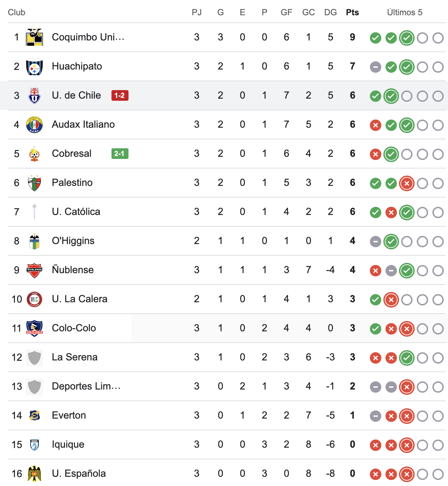Open the U. Católica team name

point(76,212)
